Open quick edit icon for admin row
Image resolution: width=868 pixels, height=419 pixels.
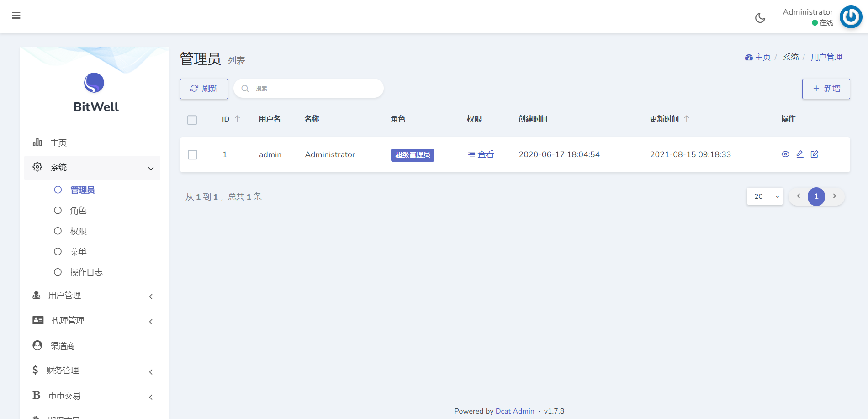[815, 154]
